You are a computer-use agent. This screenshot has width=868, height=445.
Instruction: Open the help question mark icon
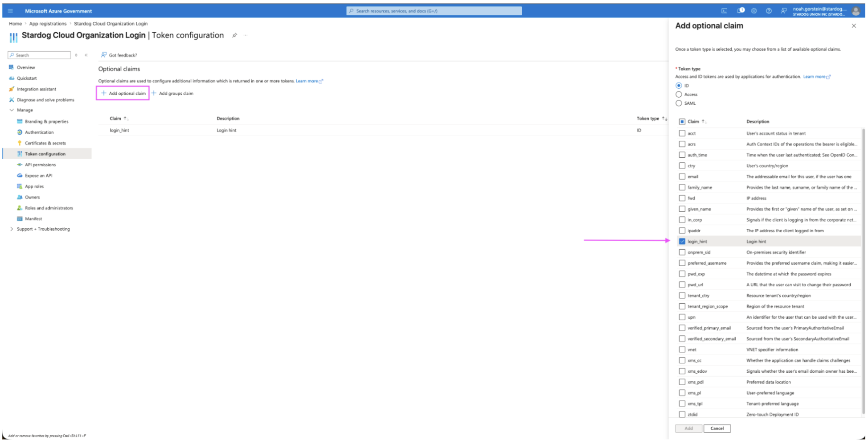(769, 11)
